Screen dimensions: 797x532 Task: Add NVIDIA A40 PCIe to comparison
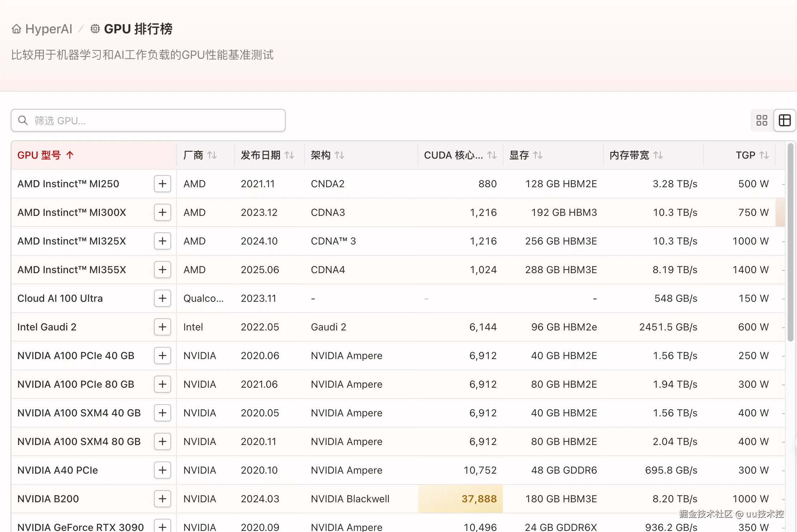tap(162, 470)
